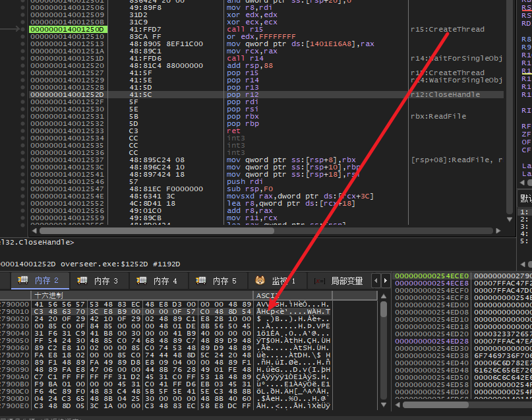Click 'lea r8,qword ptr ds:[rcx+18]' line
Viewport: 532px width, 420px height.
point(291,204)
